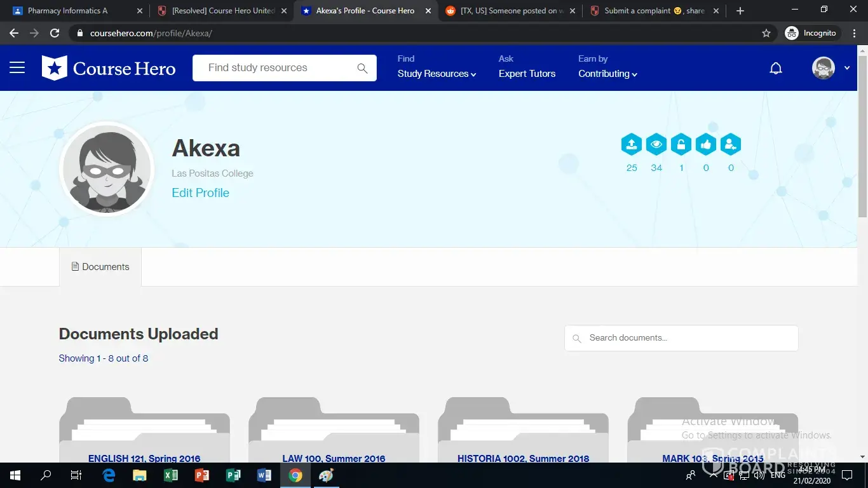Open Paint from the taskbar

tap(327, 475)
